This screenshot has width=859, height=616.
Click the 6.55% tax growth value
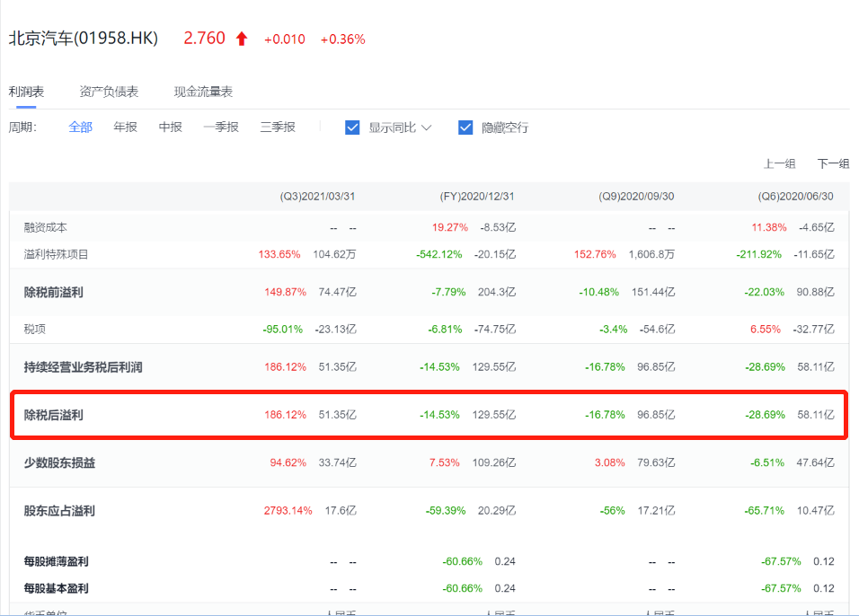point(766,329)
